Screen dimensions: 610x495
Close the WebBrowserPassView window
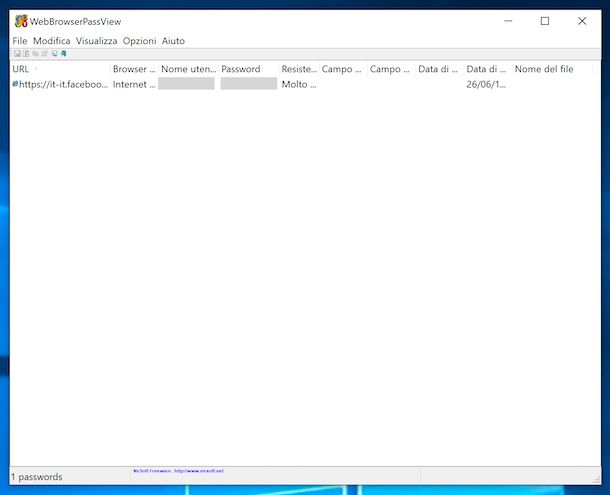pyautogui.click(x=582, y=21)
